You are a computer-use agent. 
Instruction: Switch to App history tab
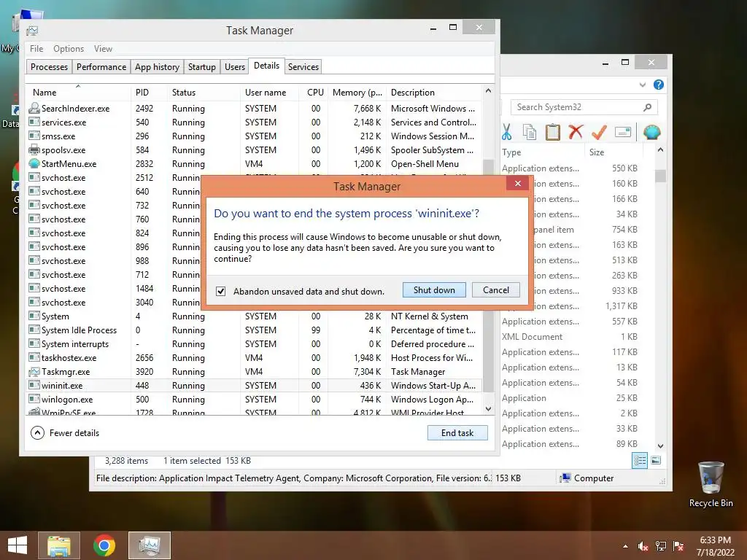(158, 66)
